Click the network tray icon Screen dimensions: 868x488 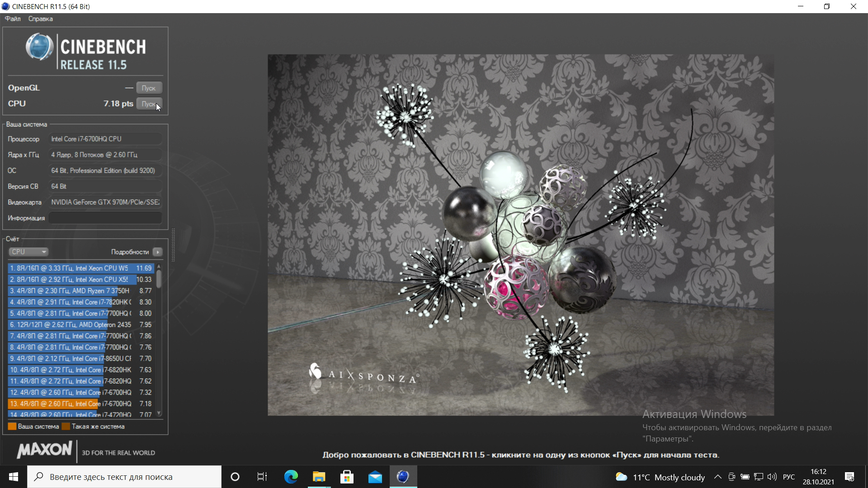click(x=759, y=477)
